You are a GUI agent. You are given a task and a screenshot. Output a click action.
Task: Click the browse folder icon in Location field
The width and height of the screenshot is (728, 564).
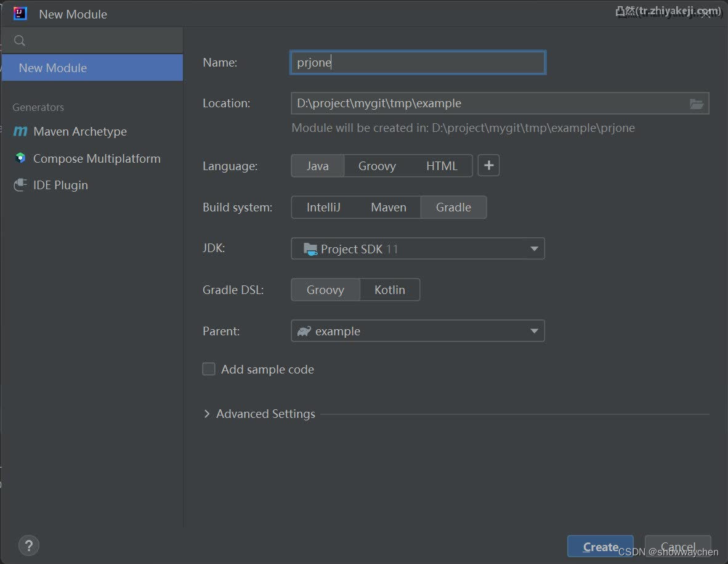tap(696, 104)
